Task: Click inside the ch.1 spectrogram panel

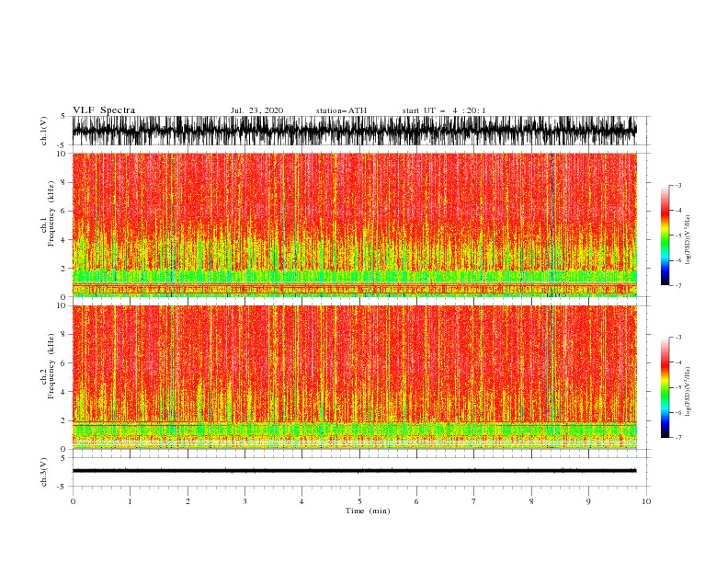Action: pos(355,224)
